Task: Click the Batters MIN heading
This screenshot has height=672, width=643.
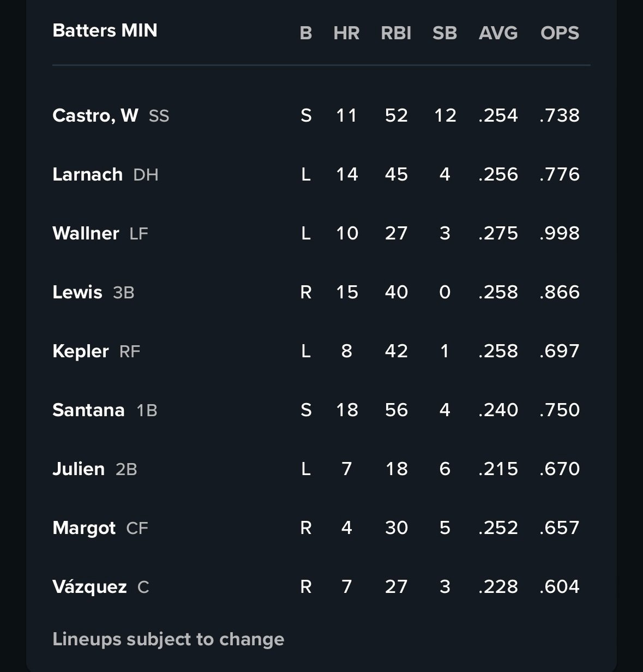Action: (x=105, y=31)
